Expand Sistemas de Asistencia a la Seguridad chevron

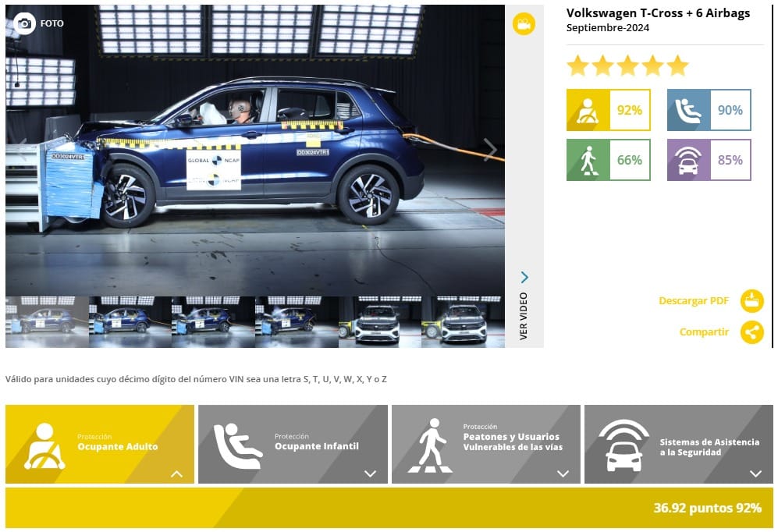(755, 473)
